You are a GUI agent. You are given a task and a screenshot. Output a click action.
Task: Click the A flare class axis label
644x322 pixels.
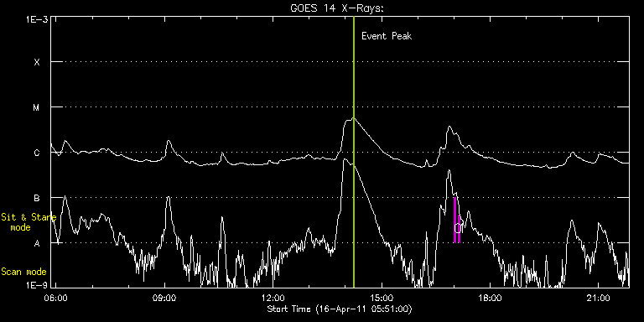pos(37,243)
